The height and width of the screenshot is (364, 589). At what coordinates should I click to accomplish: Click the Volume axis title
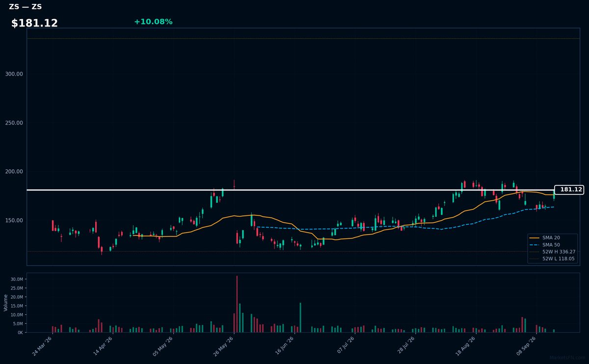[x=6, y=303]
